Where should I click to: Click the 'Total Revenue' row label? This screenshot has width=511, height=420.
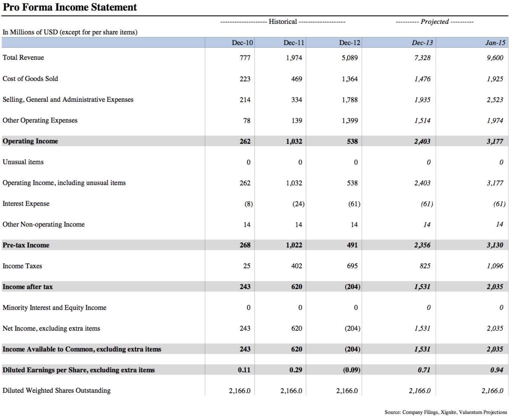click(x=23, y=58)
